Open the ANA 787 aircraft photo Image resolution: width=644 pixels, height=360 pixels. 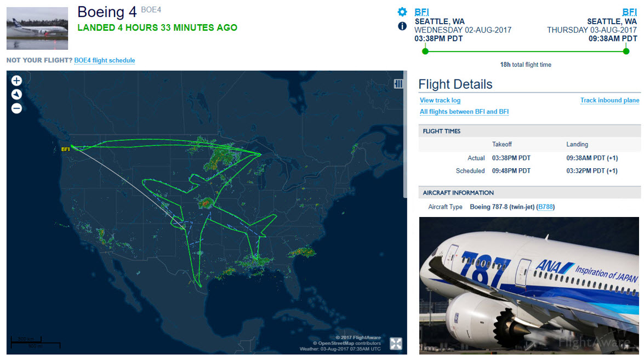point(529,285)
